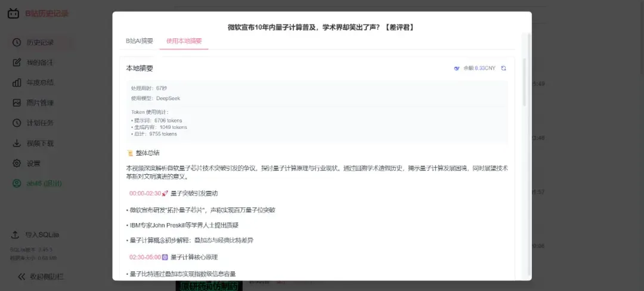The image size is (644, 291).
Task: Click the bullet 量子计算概念初步解释
Action: pos(190,240)
